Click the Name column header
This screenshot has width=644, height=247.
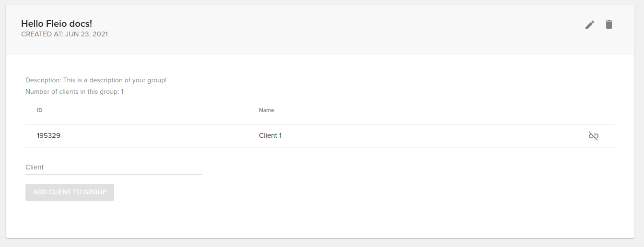pos(267,110)
